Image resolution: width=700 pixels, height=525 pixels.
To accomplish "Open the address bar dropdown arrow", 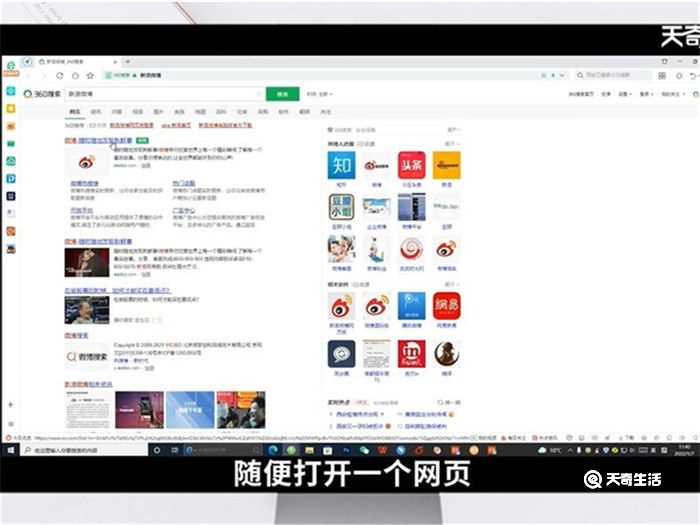I will 562,75.
